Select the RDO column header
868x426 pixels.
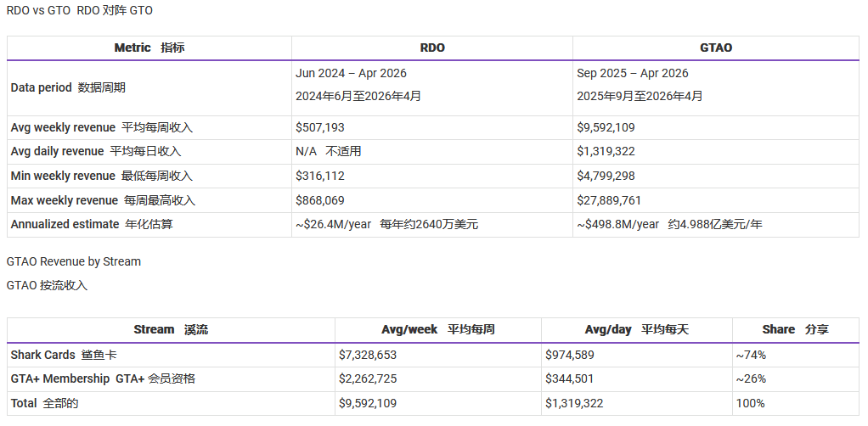click(432, 48)
